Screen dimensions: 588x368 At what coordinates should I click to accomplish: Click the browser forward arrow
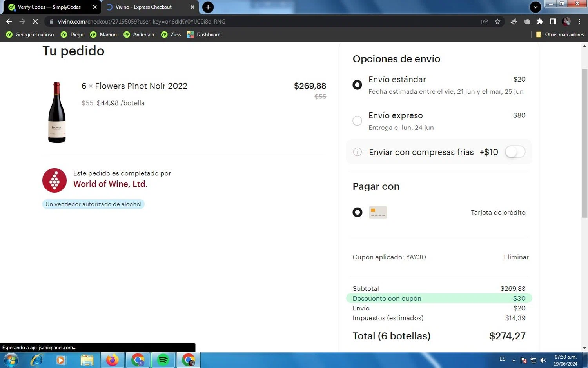tap(22, 22)
